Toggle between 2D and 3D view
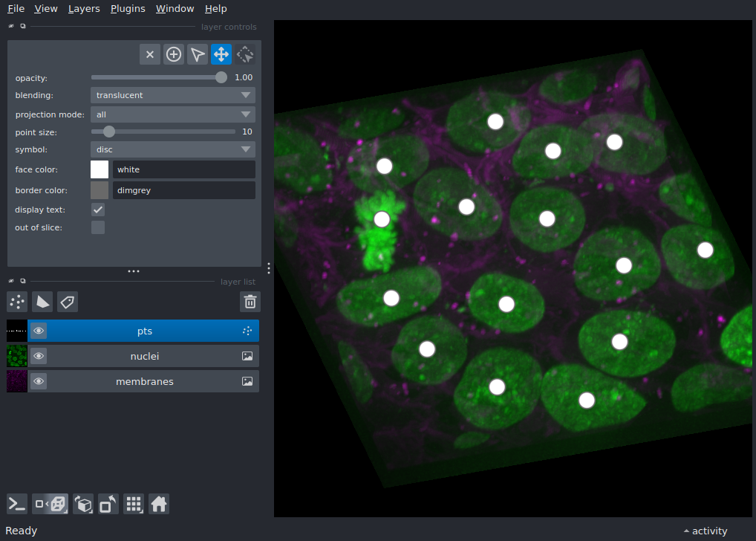The width and height of the screenshot is (756, 541). (50, 504)
